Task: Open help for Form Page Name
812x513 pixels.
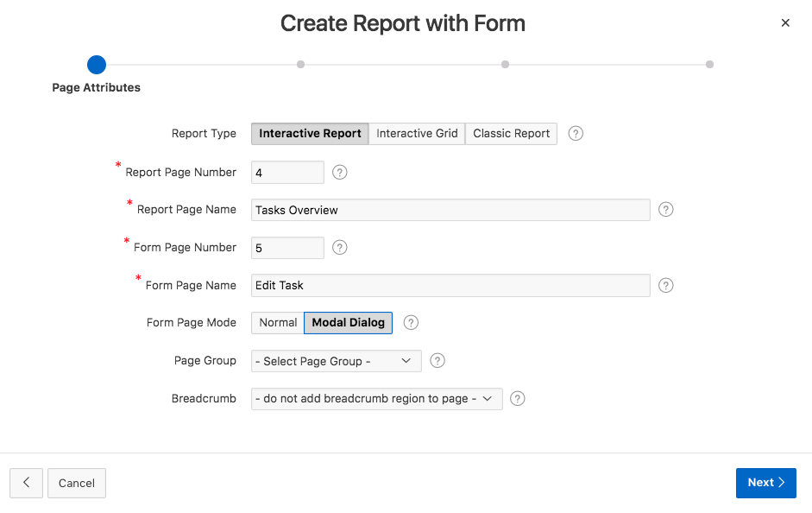Action: (x=665, y=285)
